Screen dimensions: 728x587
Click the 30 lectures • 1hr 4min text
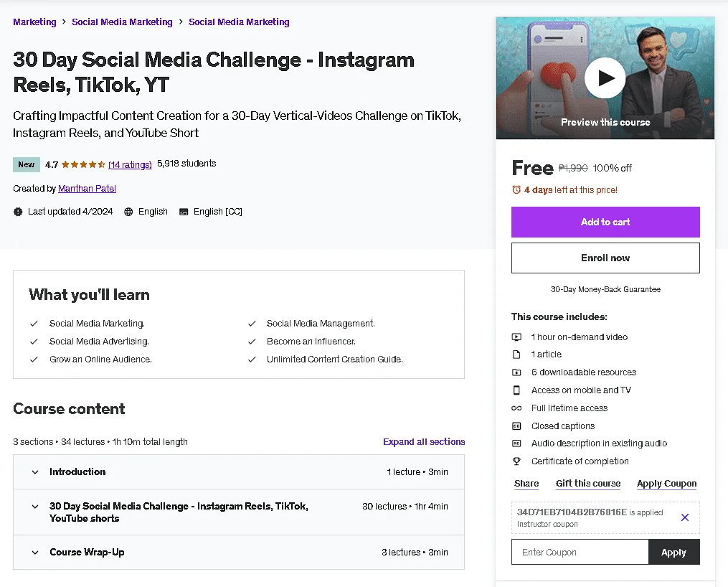(x=405, y=506)
